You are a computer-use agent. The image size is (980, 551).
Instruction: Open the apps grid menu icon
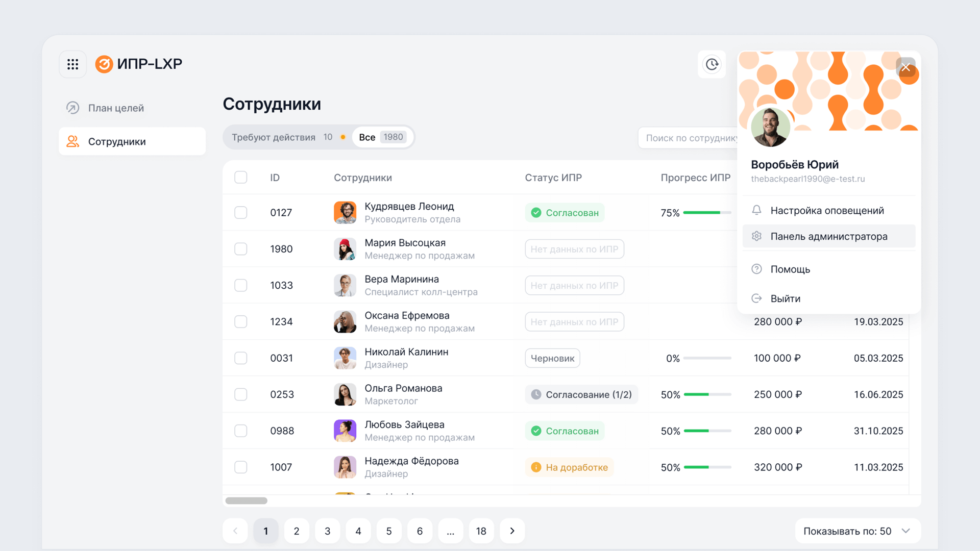click(72, 64)
